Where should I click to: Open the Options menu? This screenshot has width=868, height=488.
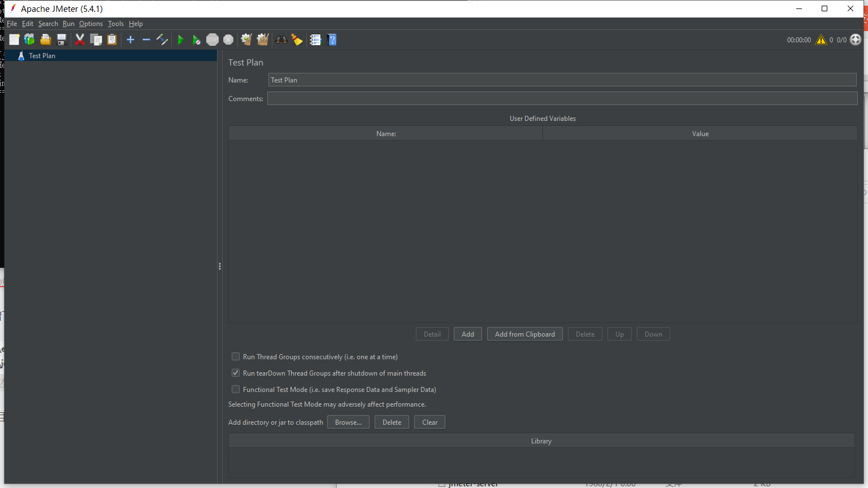click(x=91, y=24)
